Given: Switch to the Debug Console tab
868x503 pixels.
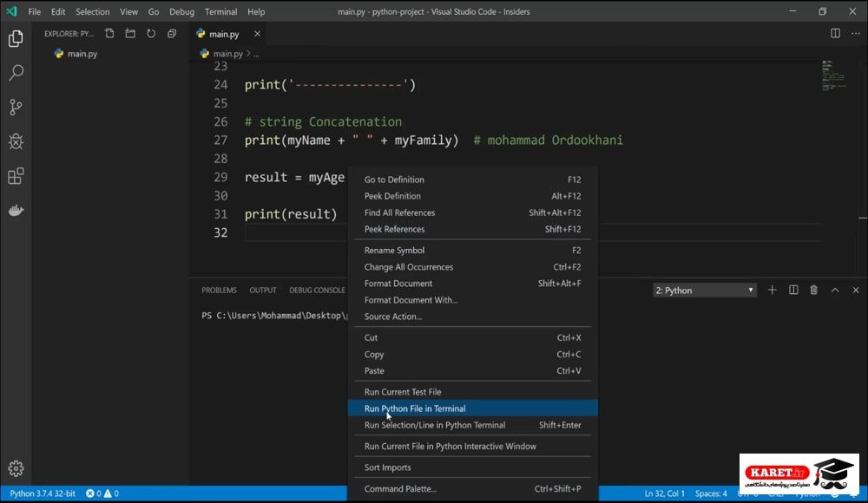Looking at the screenshot, I should (317, 290).
